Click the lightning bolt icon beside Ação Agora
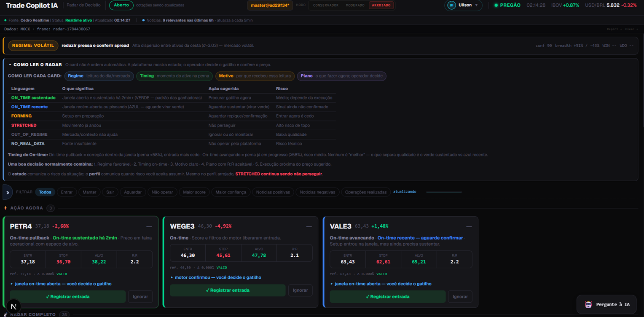 [5, 208]
